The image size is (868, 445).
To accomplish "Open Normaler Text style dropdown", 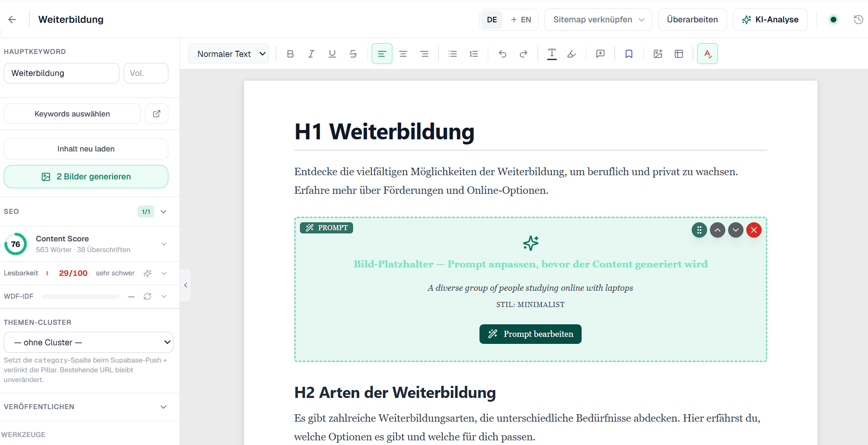I will point(229,54).
